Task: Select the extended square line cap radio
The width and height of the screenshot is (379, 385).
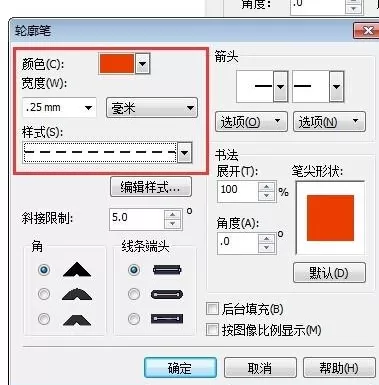Action: tap(134, 319)
